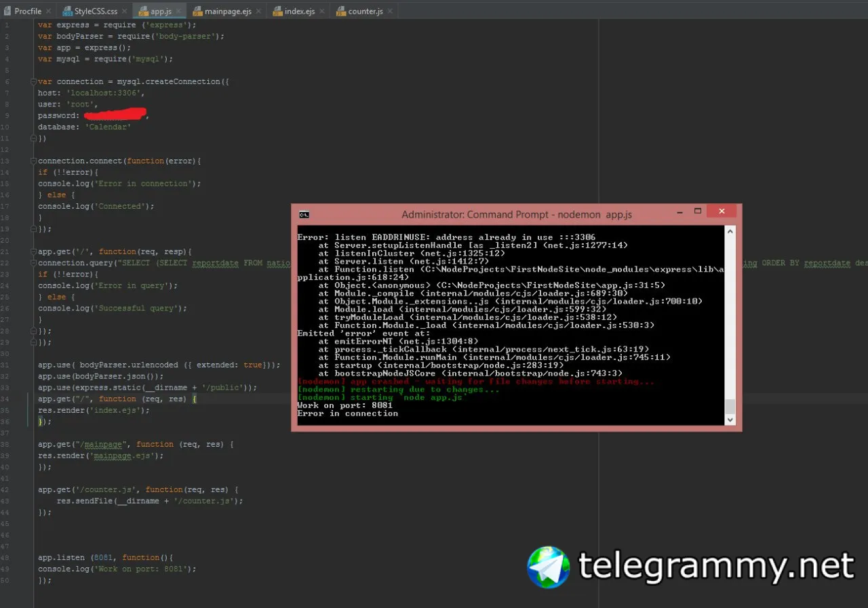
Task: Click the fold end marker at line 11
Action: coord(33,138)
